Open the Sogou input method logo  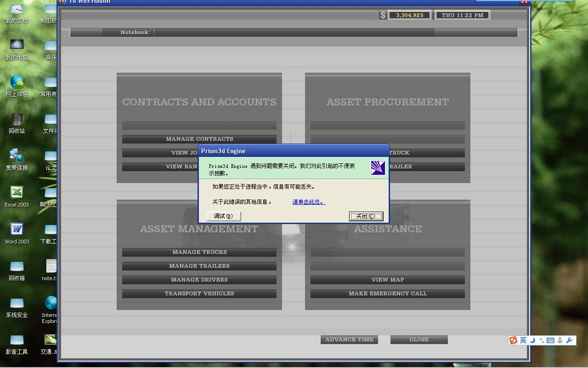(x=513, y=340)
